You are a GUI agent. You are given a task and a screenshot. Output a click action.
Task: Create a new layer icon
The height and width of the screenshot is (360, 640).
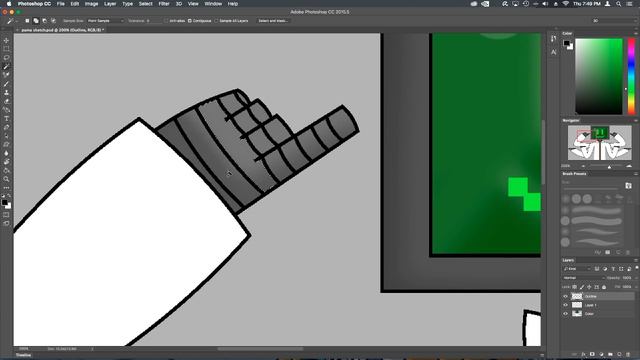(619, 354)
